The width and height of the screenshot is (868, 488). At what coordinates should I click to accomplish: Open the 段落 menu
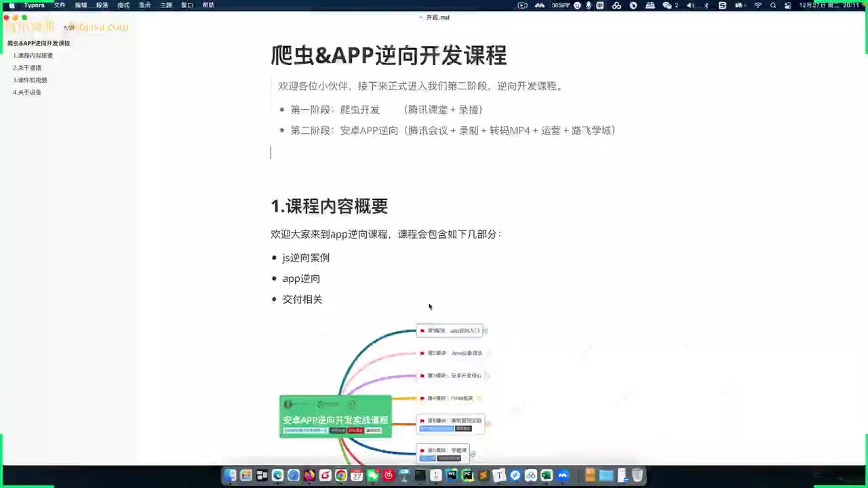click(x=102, y=5)
